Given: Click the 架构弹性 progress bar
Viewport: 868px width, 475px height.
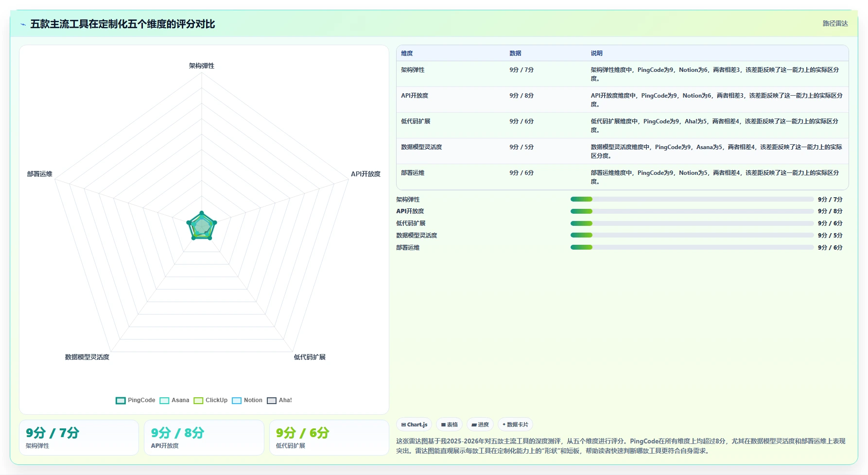Looking at the screenshot, I should pos(692,199).
